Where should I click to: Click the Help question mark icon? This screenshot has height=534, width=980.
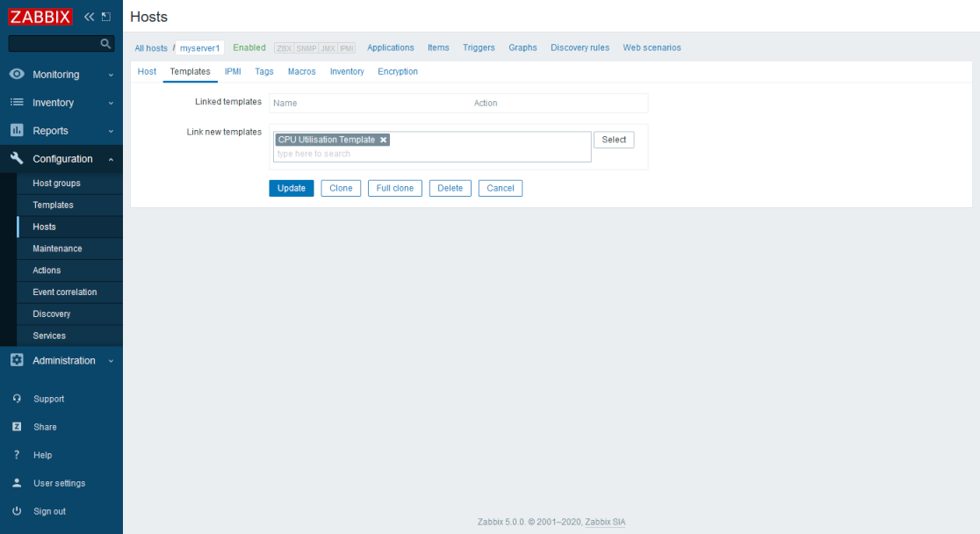(17, 455)
